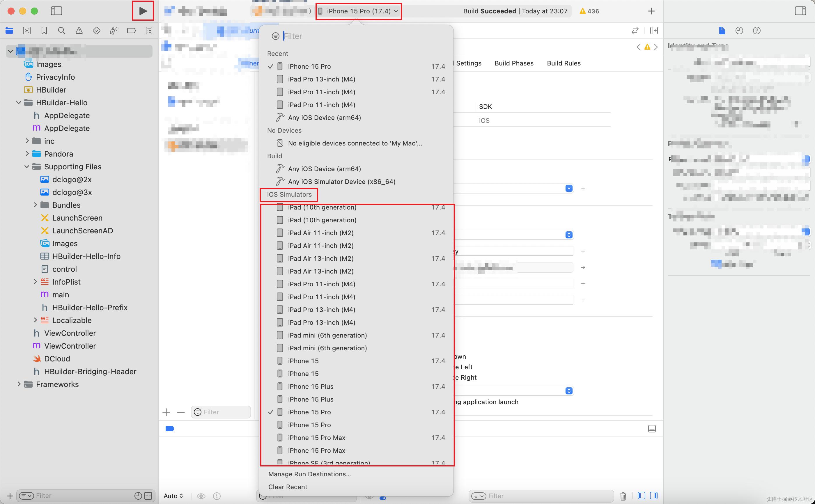Select iPhone 15 Pro Max 17.4 simulator

tap(316, 438)
